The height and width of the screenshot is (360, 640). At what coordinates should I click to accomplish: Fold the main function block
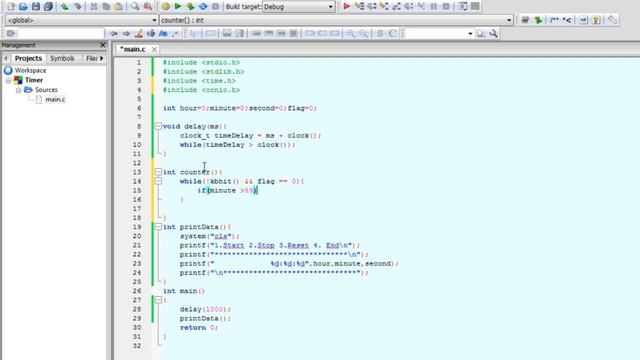(158, 300)
